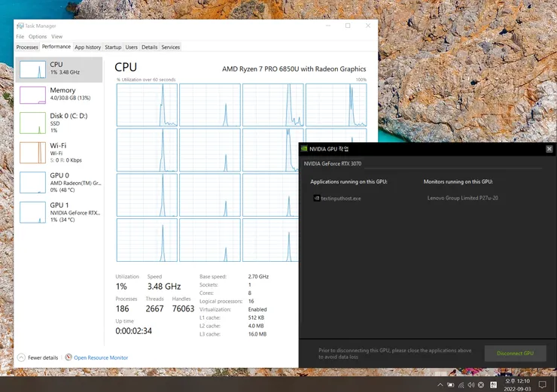Click the Open Resource Monitor link
Image resolution: width=557 pixels, height=392 pixels.
tap(101, 357)
